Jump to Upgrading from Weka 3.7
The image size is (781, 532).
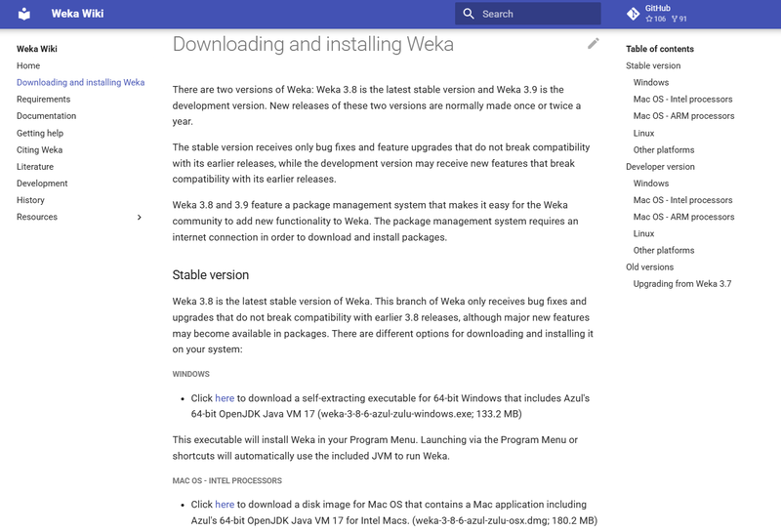(x=682, y=284)
